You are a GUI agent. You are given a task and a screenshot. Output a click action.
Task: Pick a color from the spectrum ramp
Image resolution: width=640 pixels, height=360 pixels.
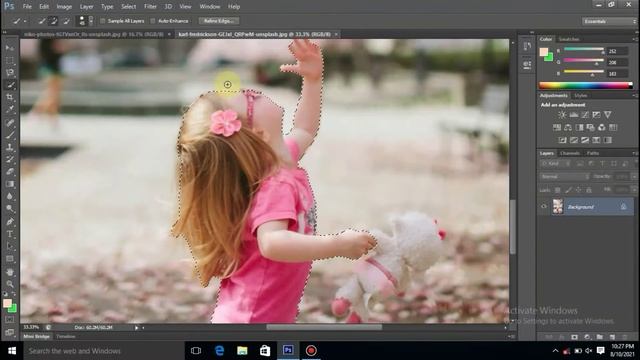tap(585, 85)
